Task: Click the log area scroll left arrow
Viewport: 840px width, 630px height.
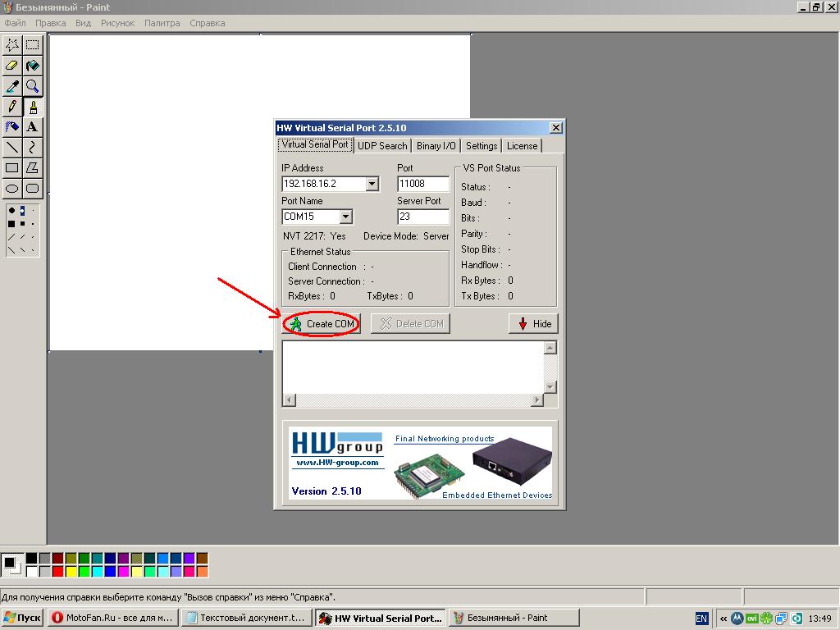Action: [x=290, y=399]
